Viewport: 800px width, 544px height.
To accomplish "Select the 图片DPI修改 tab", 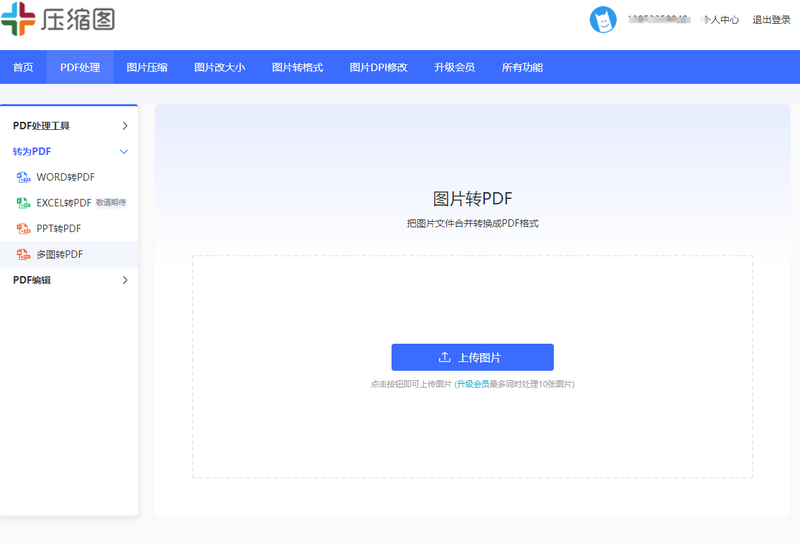I will click(378, 68).
